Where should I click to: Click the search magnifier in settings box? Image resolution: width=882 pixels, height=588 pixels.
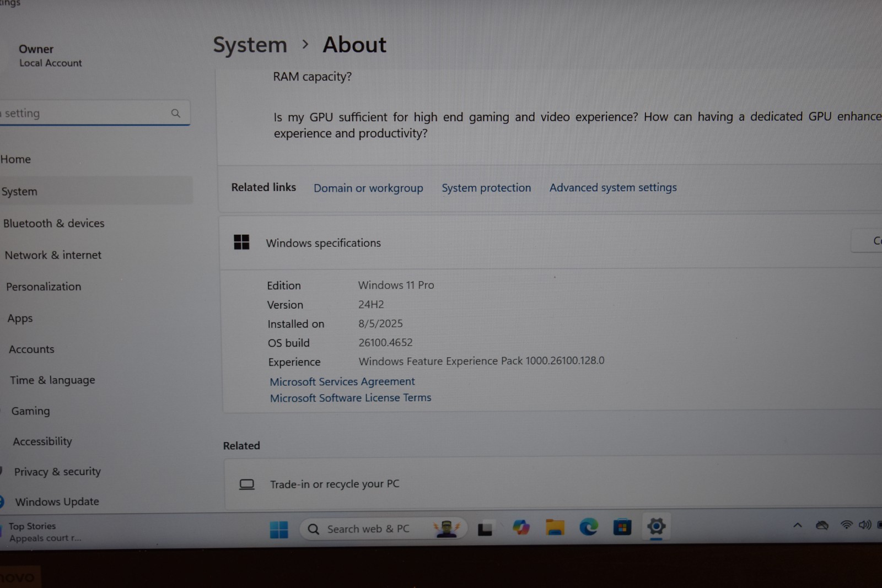pos(176,113)
